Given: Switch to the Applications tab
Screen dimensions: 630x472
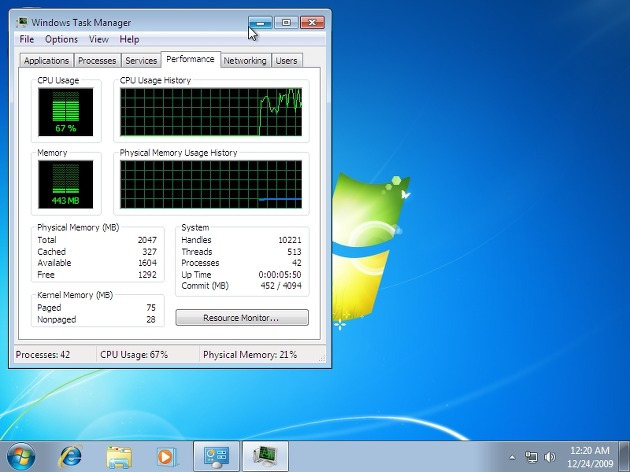Looking at the screenshot, I should [x=46, y=61].
